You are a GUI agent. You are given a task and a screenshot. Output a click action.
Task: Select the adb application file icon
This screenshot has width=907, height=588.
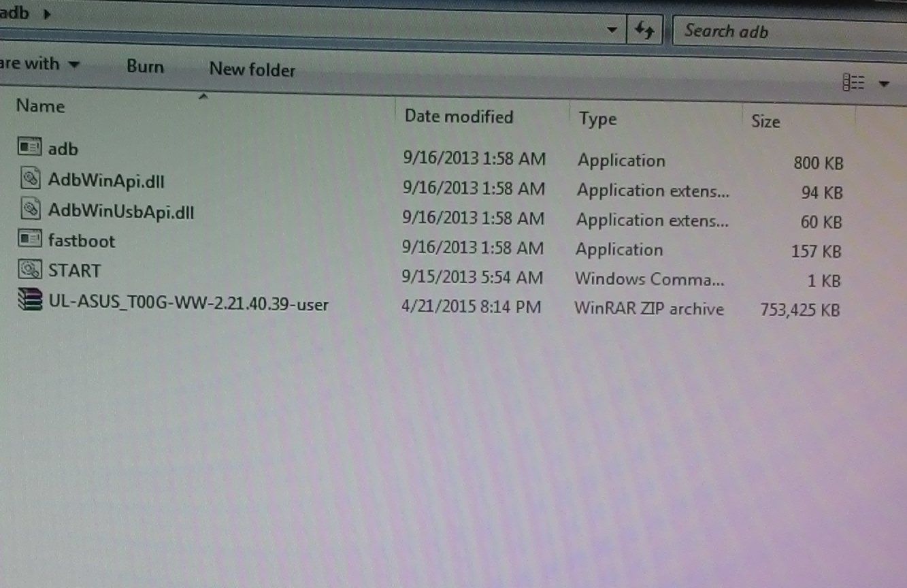click(29, 146)
